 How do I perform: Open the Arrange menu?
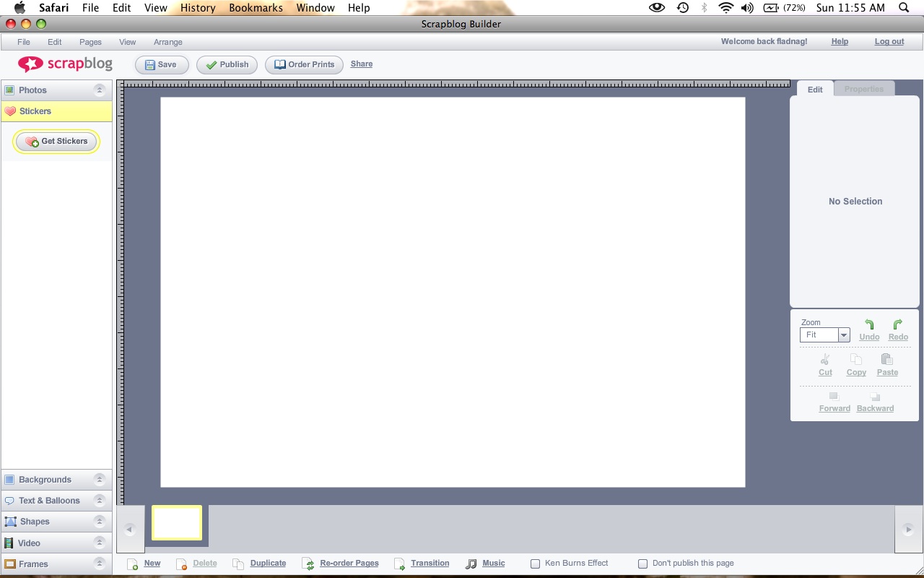(167, 42)
